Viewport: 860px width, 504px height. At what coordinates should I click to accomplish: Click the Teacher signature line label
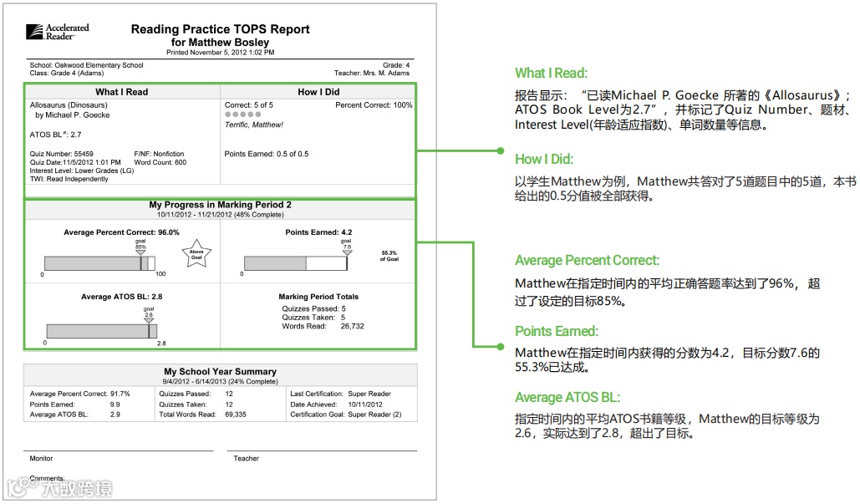coord(247,459)
